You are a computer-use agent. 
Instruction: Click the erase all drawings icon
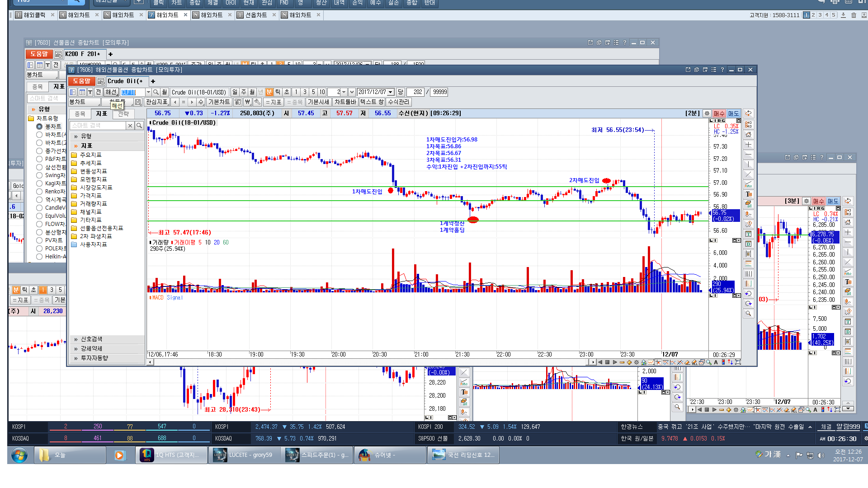(x=749, y=204)
